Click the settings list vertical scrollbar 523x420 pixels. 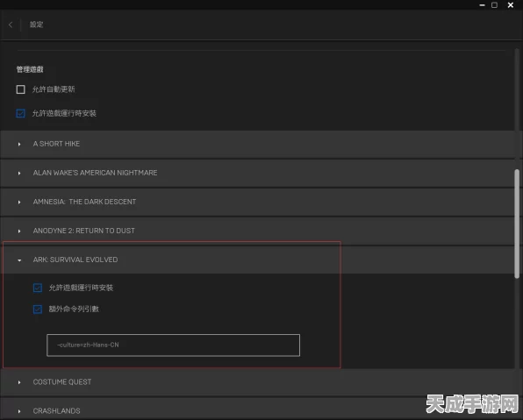517,224
